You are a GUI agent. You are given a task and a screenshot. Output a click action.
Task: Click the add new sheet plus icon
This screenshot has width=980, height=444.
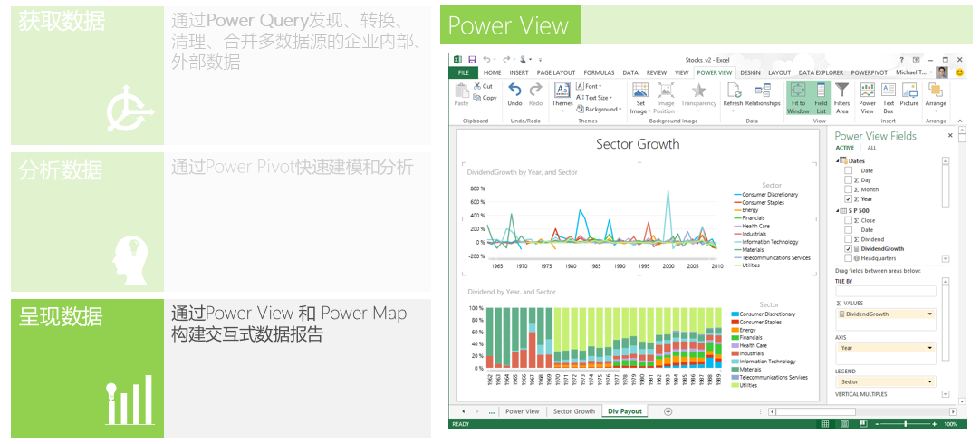point(668,411)
